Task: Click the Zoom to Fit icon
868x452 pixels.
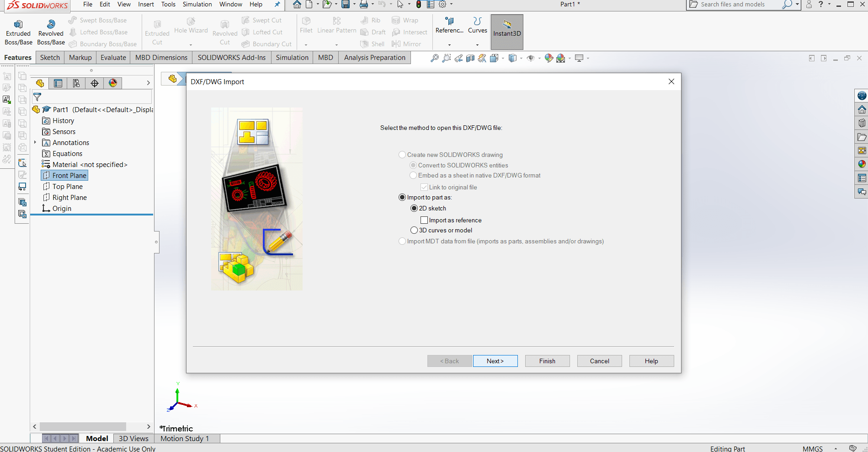Action: click(x=435, y=58)
